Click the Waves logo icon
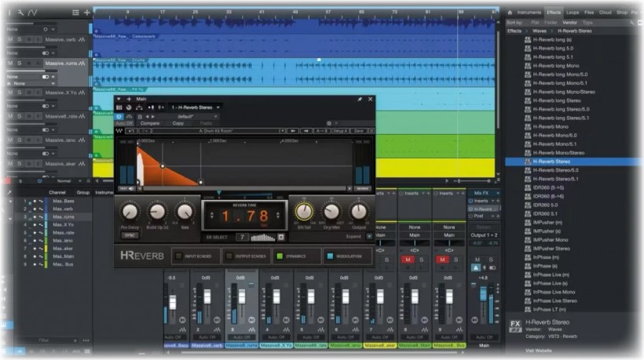Image resolution: width=644 pixels, height=360 pixels. pos(119,131)
